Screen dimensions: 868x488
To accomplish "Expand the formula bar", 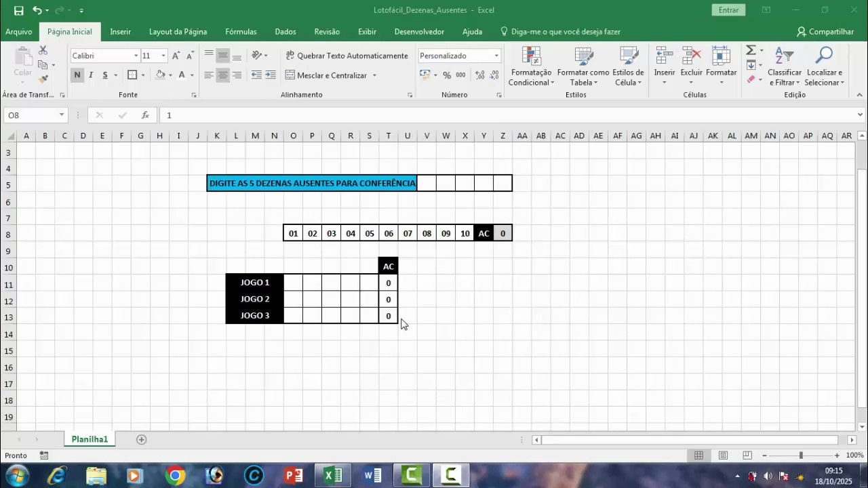I will coord(861,115).
